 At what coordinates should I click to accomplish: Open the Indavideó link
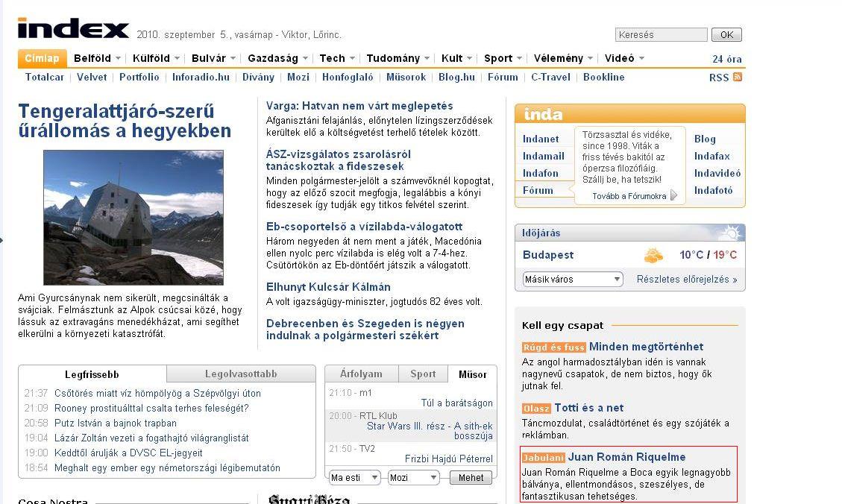click(717, 174)
